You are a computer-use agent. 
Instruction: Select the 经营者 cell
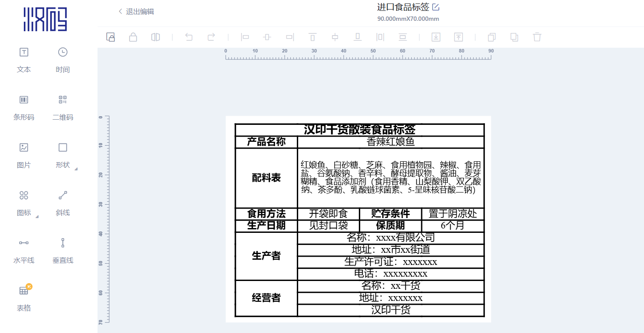[x=266, y=298]
